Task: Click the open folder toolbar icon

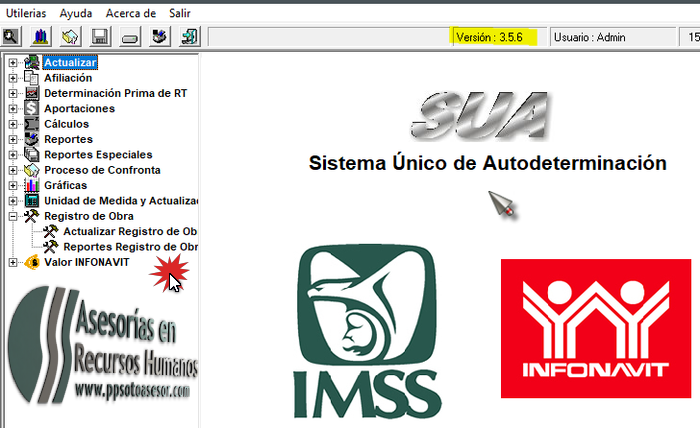Action: click(70, 37)
